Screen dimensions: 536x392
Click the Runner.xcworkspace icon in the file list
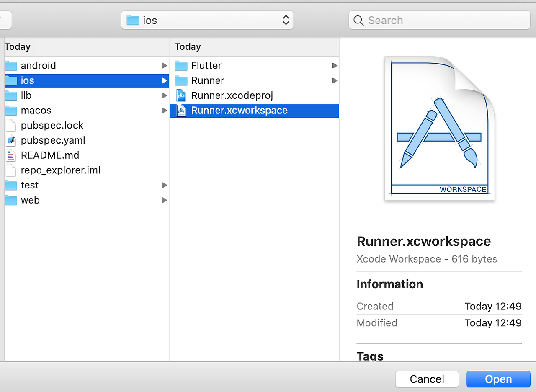point(181,111)
